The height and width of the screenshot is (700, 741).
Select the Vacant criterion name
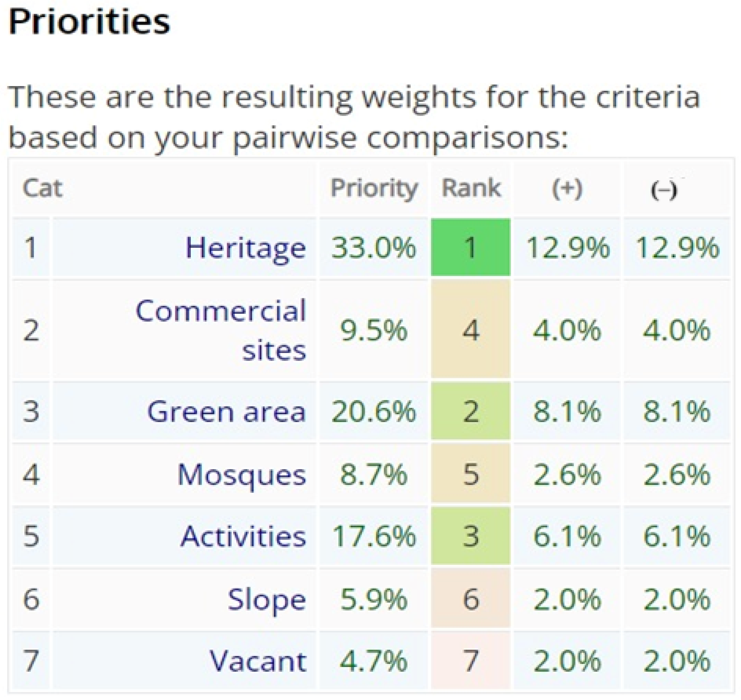[258, 661]
